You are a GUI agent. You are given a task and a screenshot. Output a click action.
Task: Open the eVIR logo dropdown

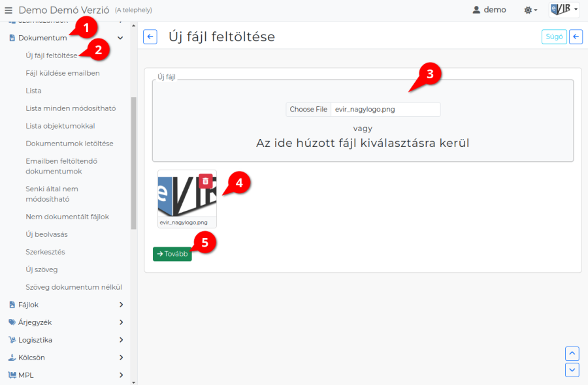point(564,10)
